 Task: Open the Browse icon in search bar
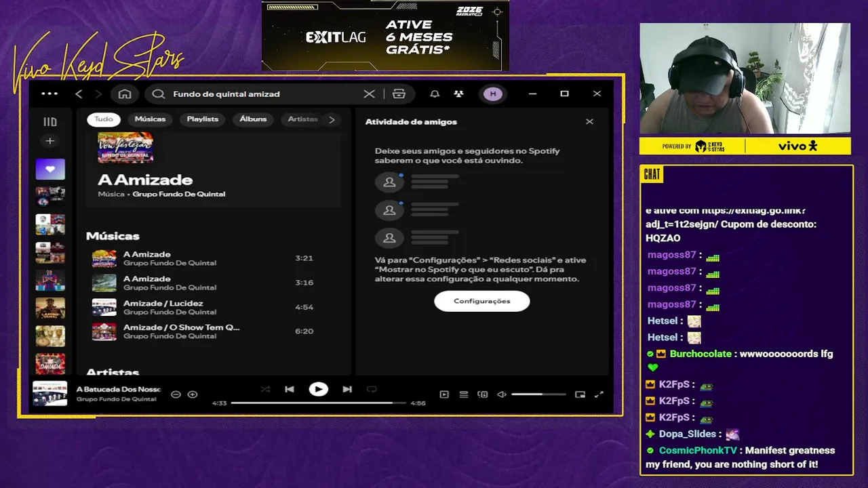click(399, 94)
